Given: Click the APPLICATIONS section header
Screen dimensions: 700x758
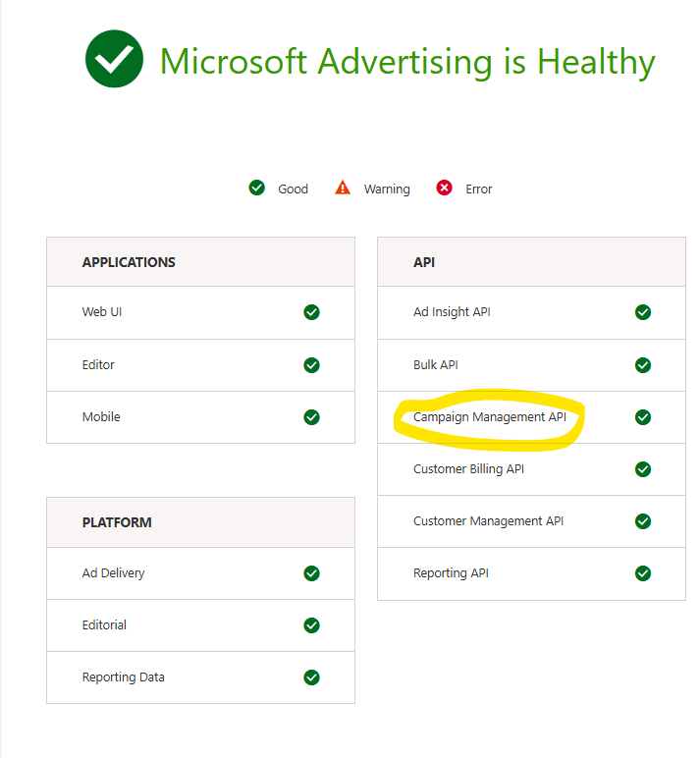Looking at the screenshot, I should tap(200, 262).
